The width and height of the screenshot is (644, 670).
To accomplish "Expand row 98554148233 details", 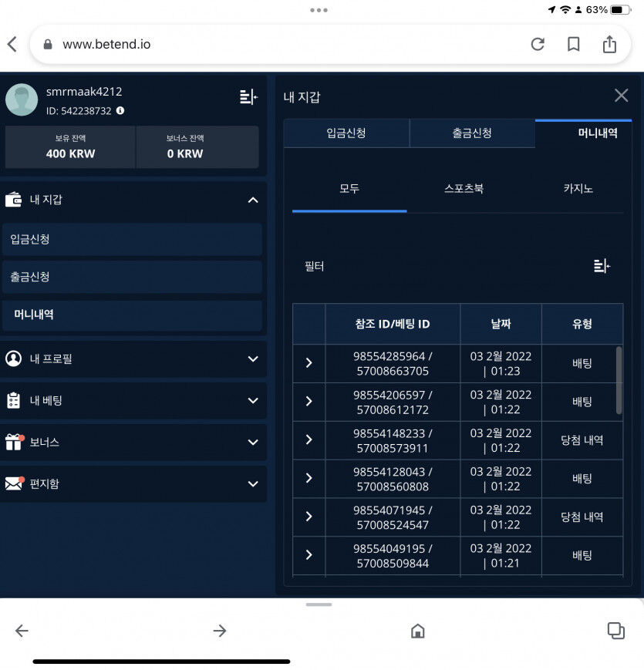I will [309, 439].
